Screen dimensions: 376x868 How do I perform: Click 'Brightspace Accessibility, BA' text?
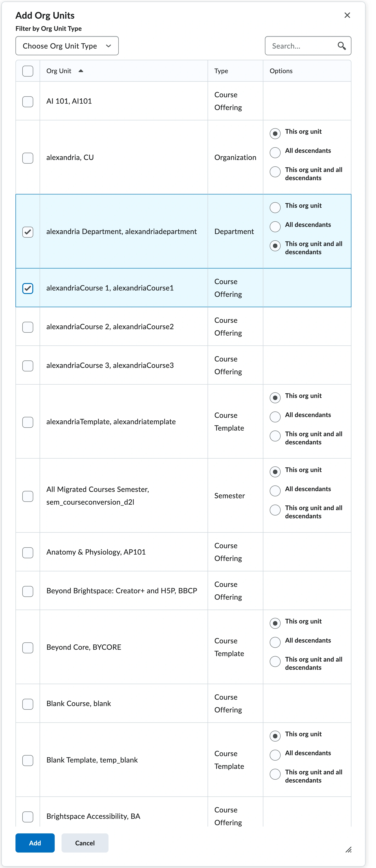click(x=93, y=816)
